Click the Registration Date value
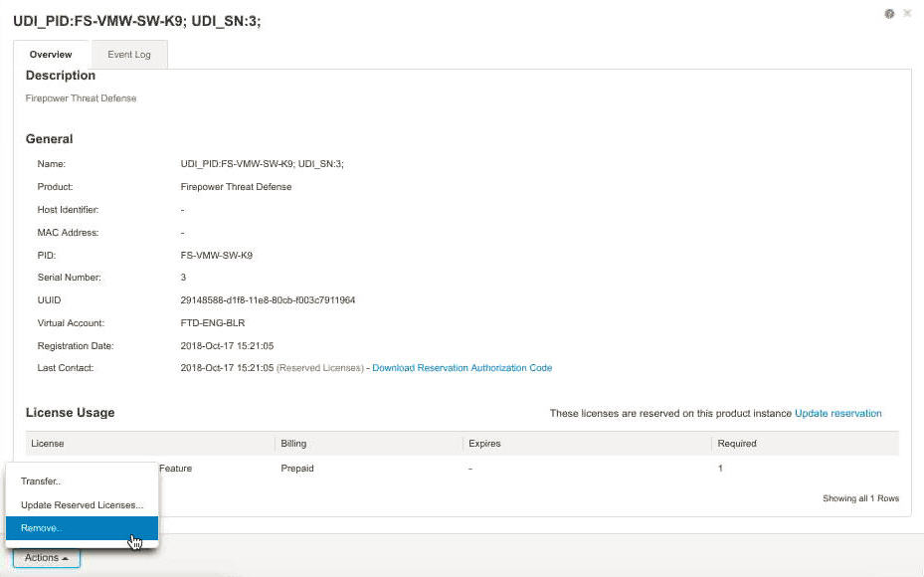The height and width of the screenshot is (577, 924). (x=227, y=346)
